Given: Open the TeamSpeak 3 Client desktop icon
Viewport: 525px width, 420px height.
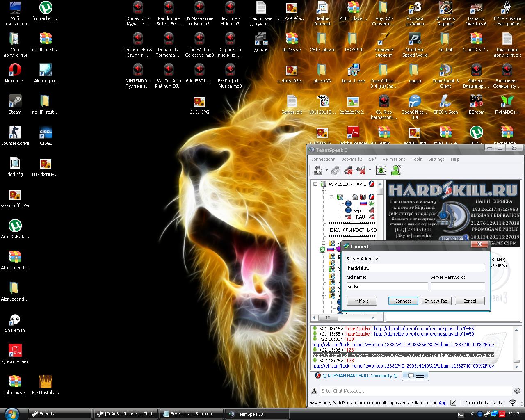Looking at the screenshot, I should [x=445, y=71].
